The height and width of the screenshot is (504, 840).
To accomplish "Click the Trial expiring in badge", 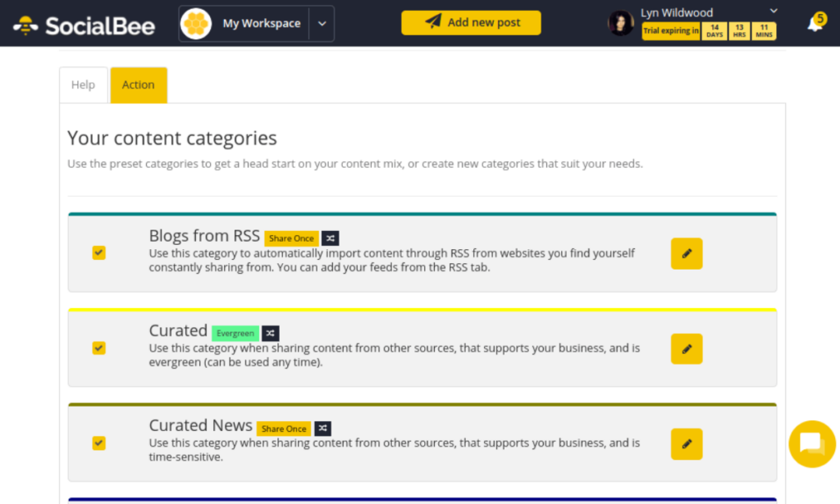I will [671, 31].
